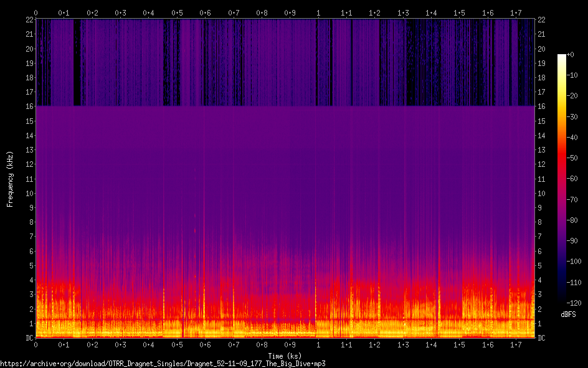The height and width of the screenshot is (368, 588).
Task: Click the Time (ks) axis label
Action: click(x=285, y=356)
